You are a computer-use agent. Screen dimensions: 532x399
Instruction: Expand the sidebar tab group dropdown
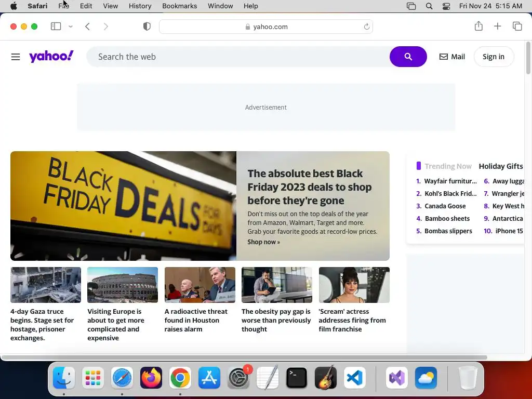(x=70, y=26)
